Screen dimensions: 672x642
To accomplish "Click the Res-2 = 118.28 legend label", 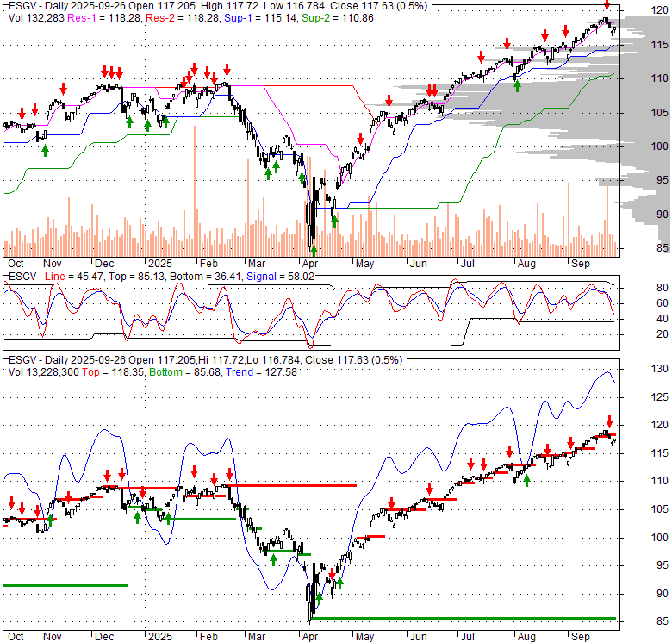I will 182,18.
